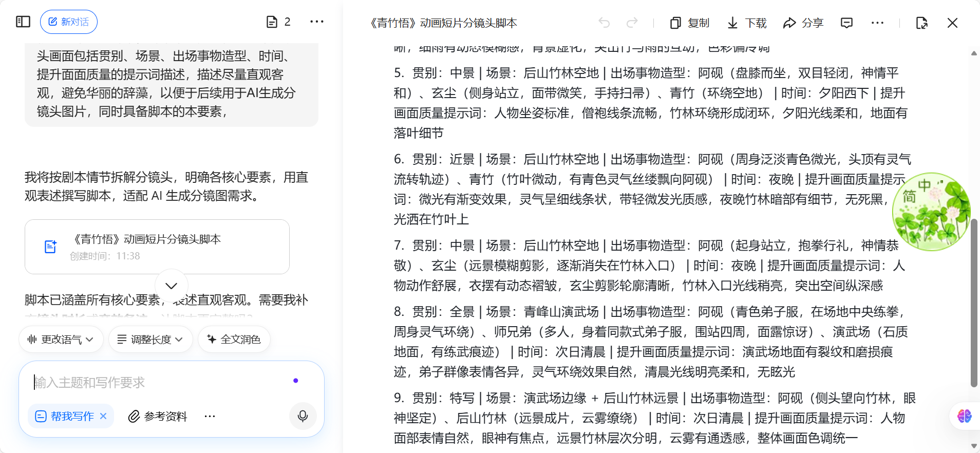Open document toolbar more options
The height and width of the screenshot is (453, 980).
(x=878, y=23)
